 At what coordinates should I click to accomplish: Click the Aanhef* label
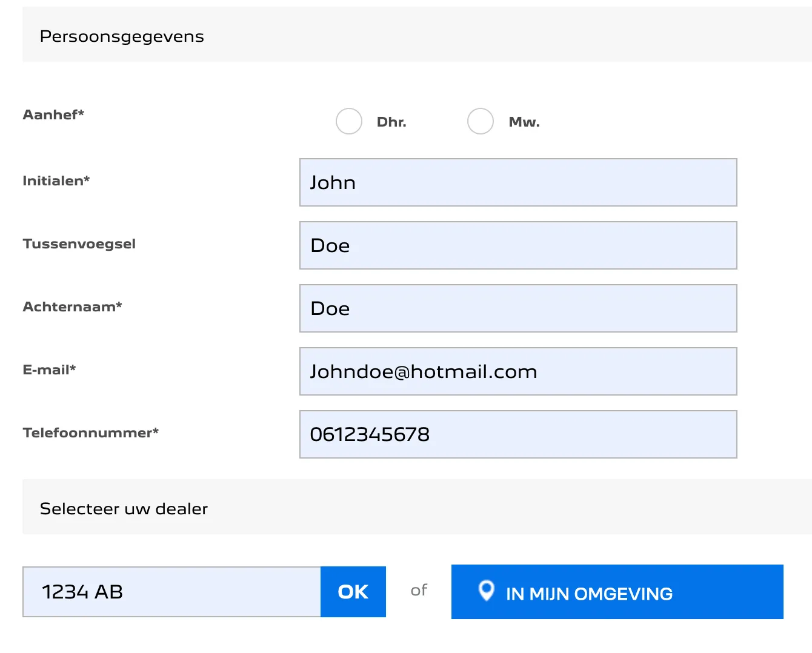[53, 114]
